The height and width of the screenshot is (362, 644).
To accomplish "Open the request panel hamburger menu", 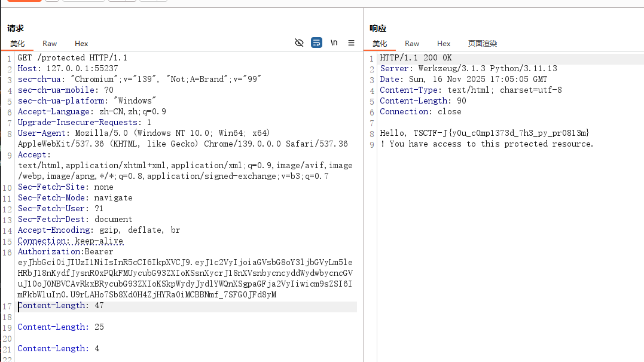I will point(352,42).
